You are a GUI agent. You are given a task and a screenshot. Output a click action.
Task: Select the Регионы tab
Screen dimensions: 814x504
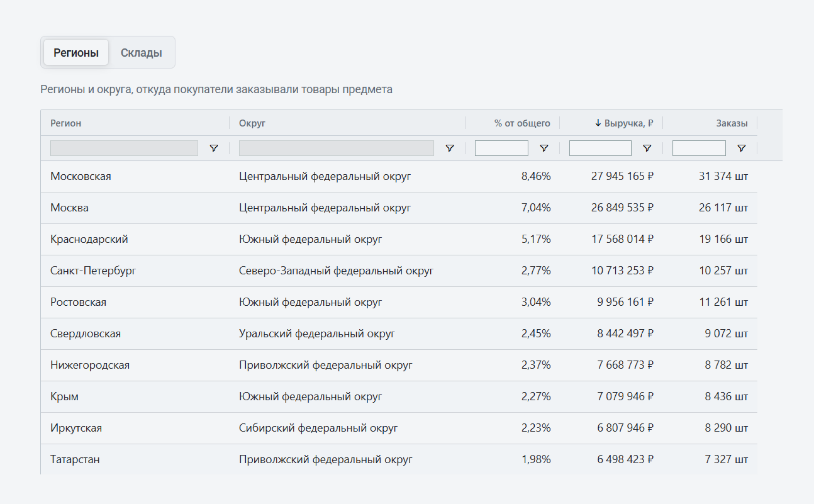point(76,53)
